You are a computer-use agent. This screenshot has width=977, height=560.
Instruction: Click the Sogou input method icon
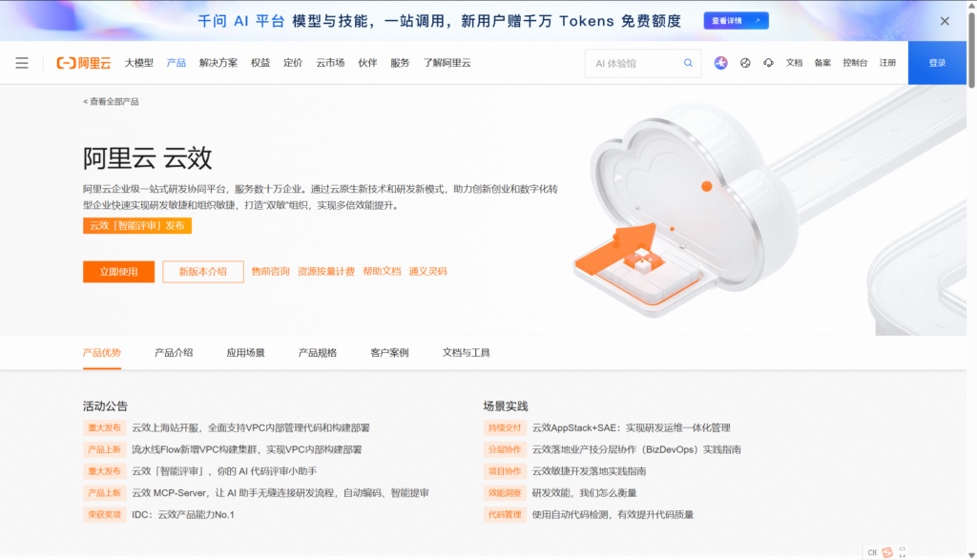(x=887, y=552)
